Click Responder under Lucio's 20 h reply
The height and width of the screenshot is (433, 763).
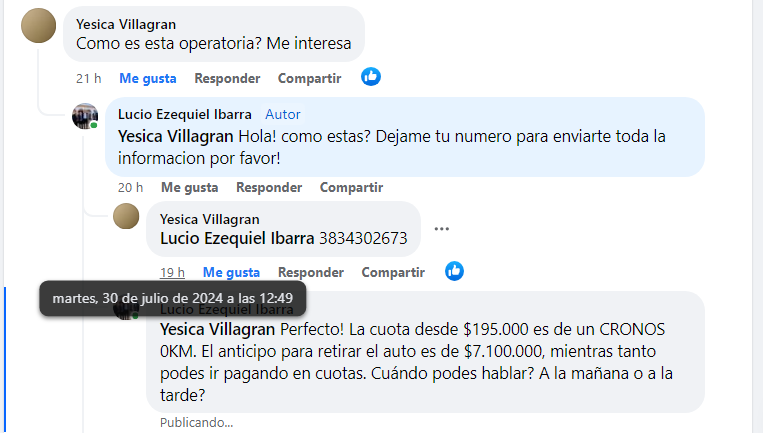point(269,187)
